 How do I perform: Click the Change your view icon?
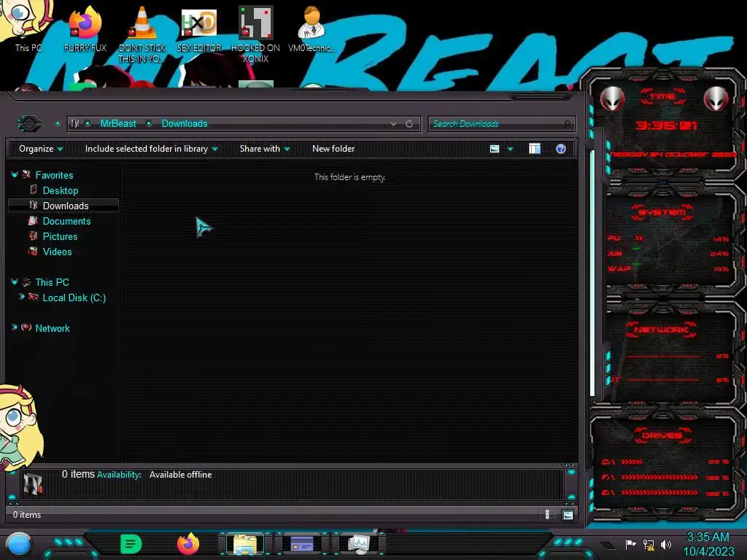pyautogui.click(x=495, y=149)
